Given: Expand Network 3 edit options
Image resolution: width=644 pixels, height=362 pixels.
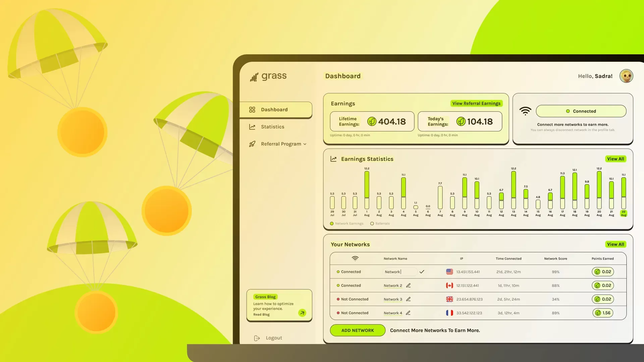Looking at the screenshot, I should click(x=408, y=299).
